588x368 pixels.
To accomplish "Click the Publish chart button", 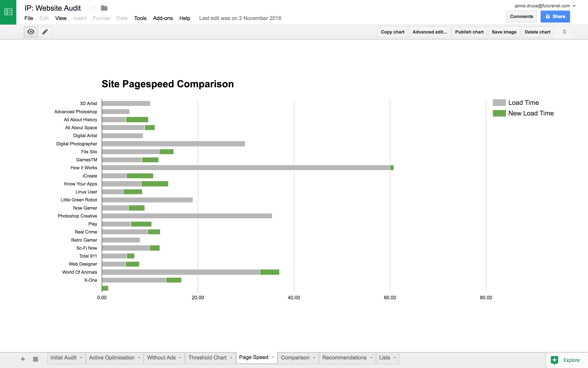I will pos(469,32).
